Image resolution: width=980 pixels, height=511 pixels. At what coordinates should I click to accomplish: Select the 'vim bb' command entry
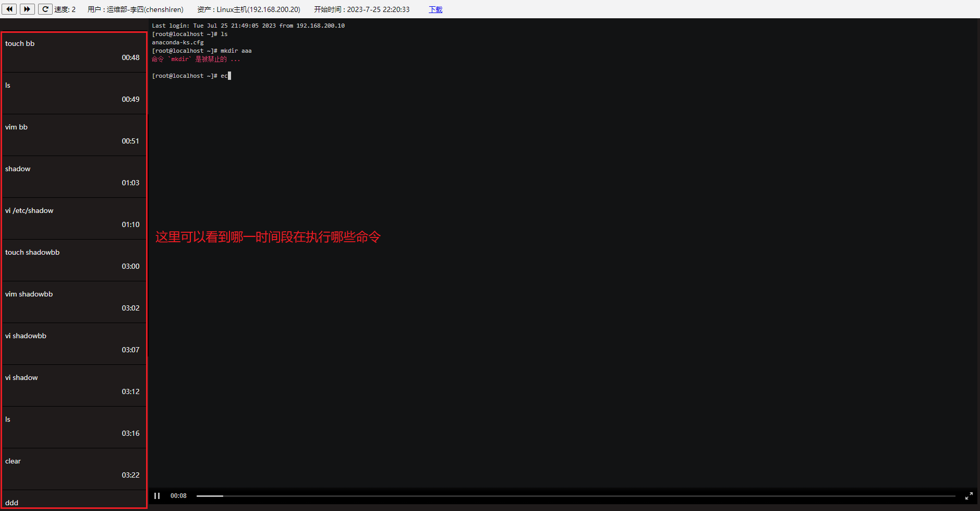pos(74,135)
